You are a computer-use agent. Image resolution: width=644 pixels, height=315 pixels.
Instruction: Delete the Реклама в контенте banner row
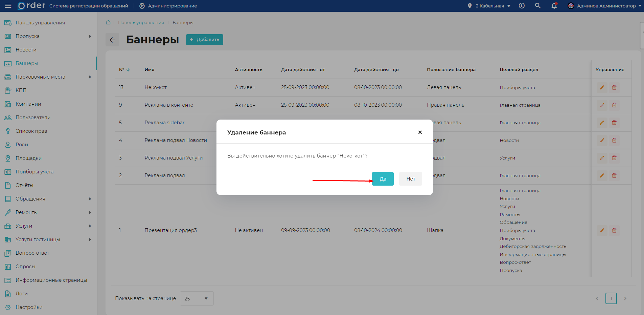(x=614, y=105)
